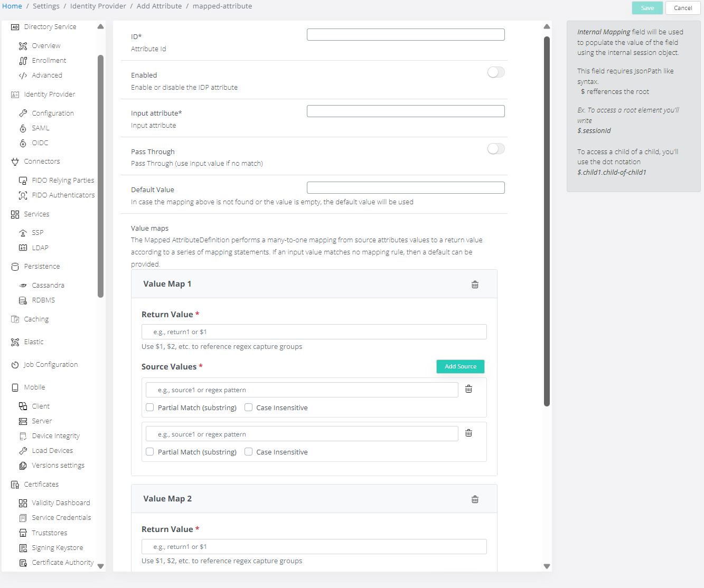Click the ID input field
The height and width of the screenshot is (588, 704).
pos(406,35)
